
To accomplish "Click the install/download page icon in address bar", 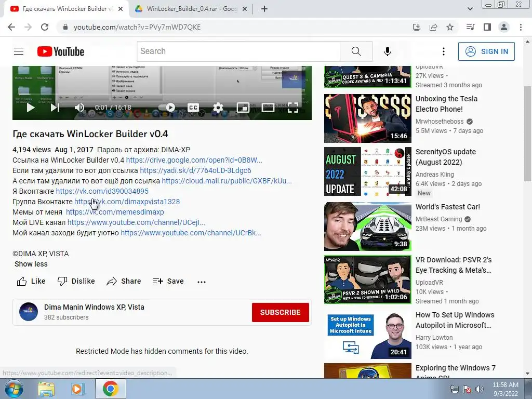I will click(x=417, y=27).
